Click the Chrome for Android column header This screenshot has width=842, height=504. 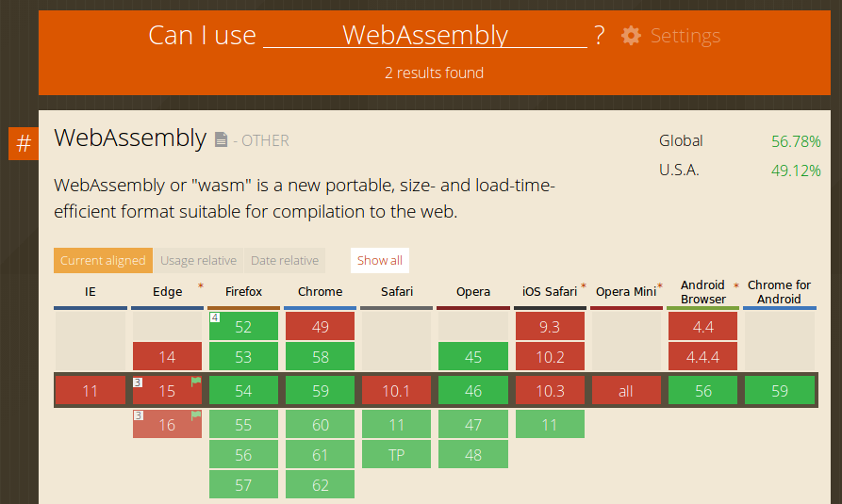(x=779, y=292)
